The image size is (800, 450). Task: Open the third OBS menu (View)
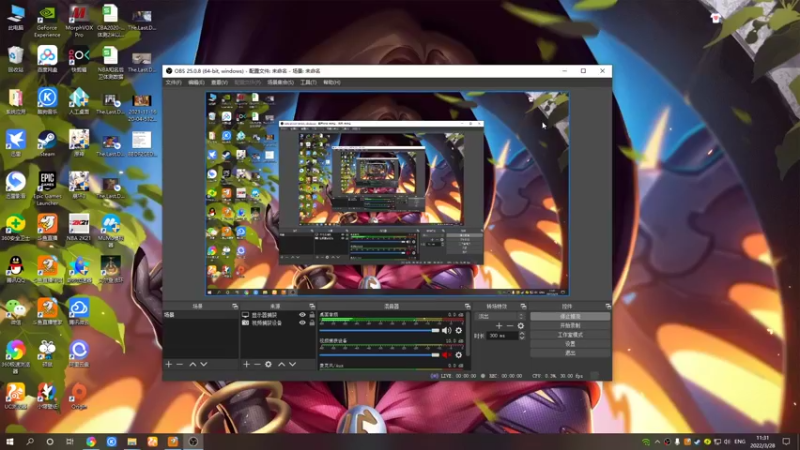point(219,83)
